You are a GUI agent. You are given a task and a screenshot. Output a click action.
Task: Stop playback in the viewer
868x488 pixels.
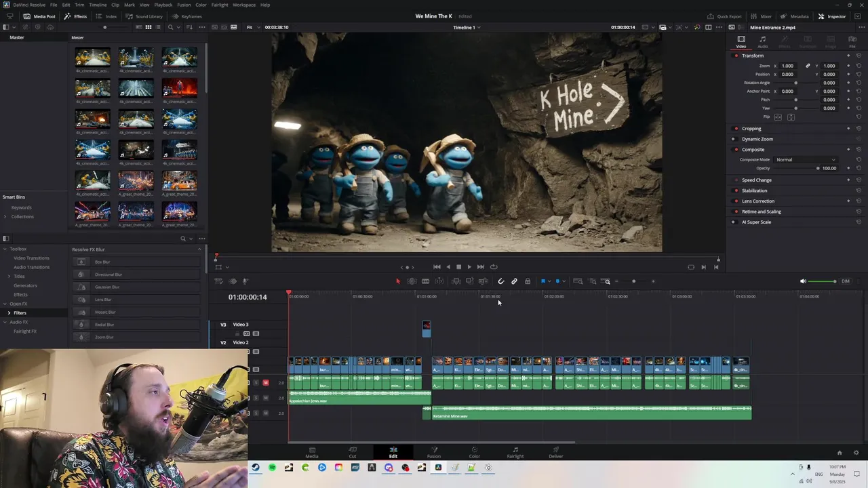tap(458, 267)
